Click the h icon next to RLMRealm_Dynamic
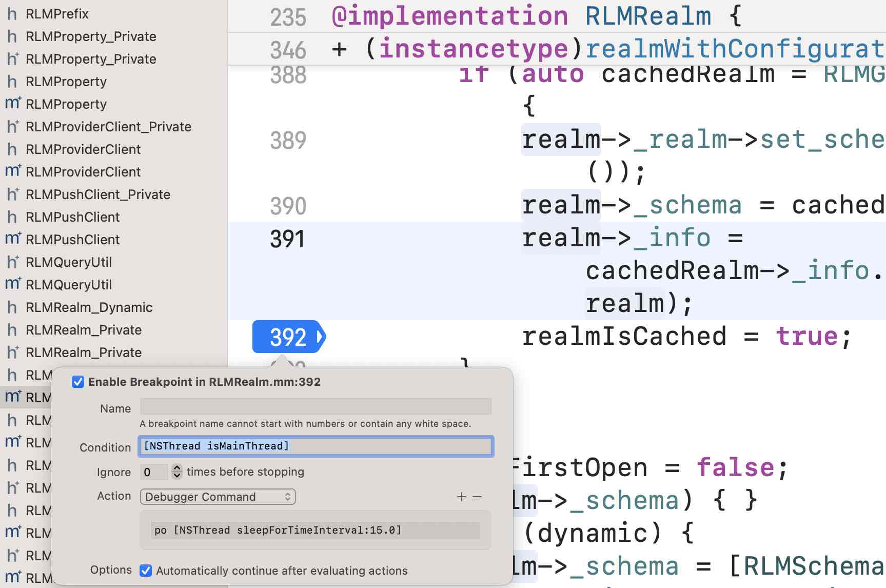 pyautogui.click(x=12, y=307)
